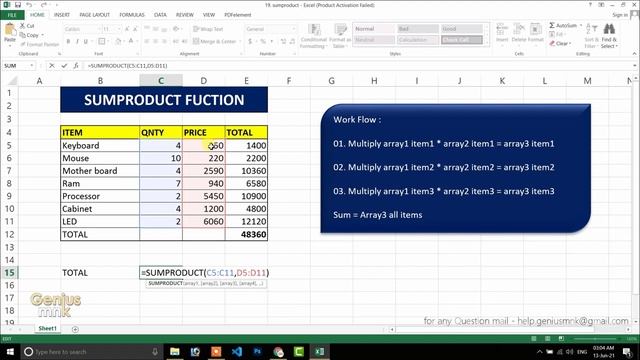Switch to the PAGE LAYOUT tab
This screenshot has width=640, height=360.
click(95, 15)
